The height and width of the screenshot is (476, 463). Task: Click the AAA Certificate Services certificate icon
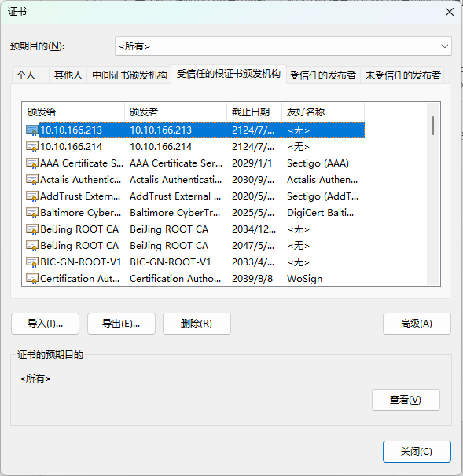click(32, 163)
